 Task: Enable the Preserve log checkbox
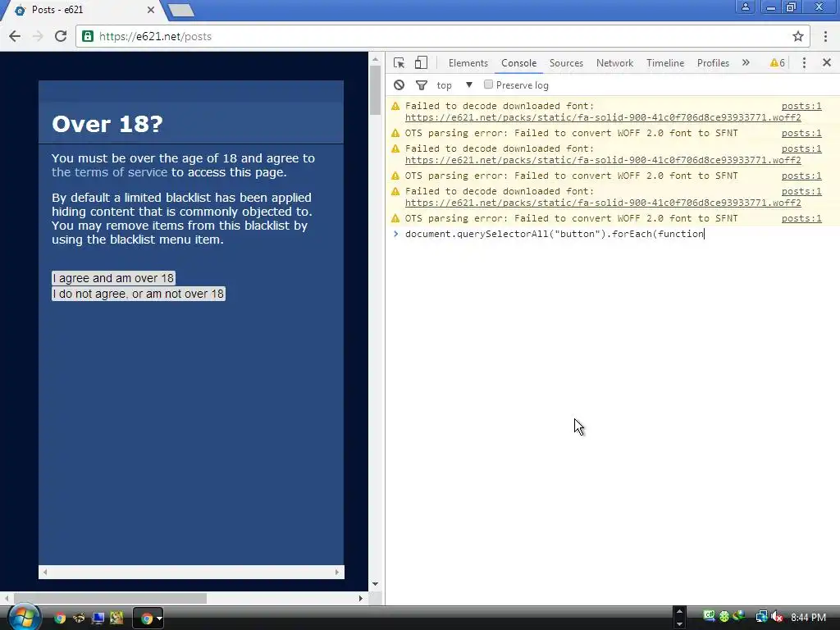[488, 84]
